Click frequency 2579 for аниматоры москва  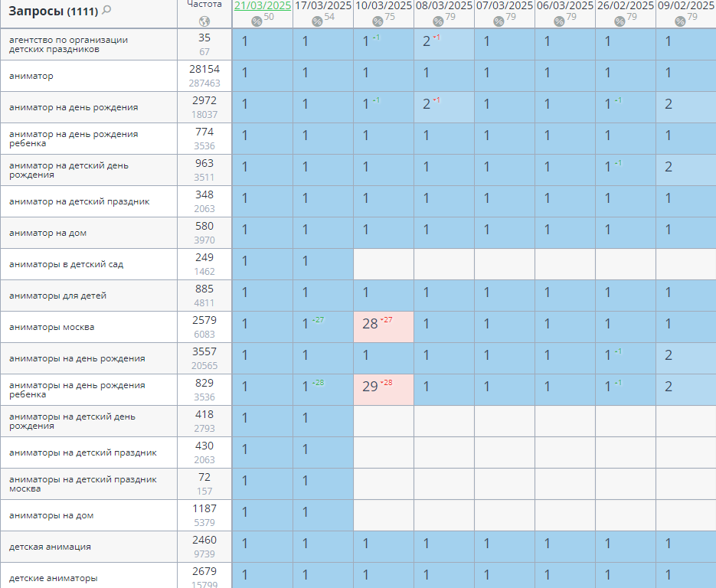tap(204, 321)
